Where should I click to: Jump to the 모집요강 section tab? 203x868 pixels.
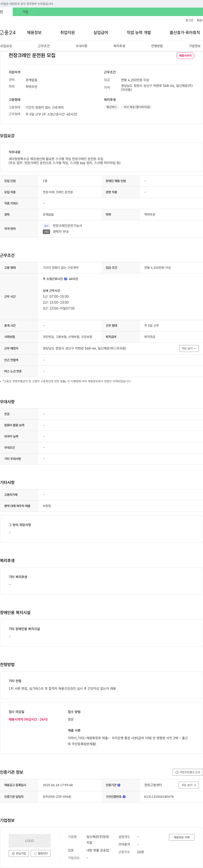(6, 46)
